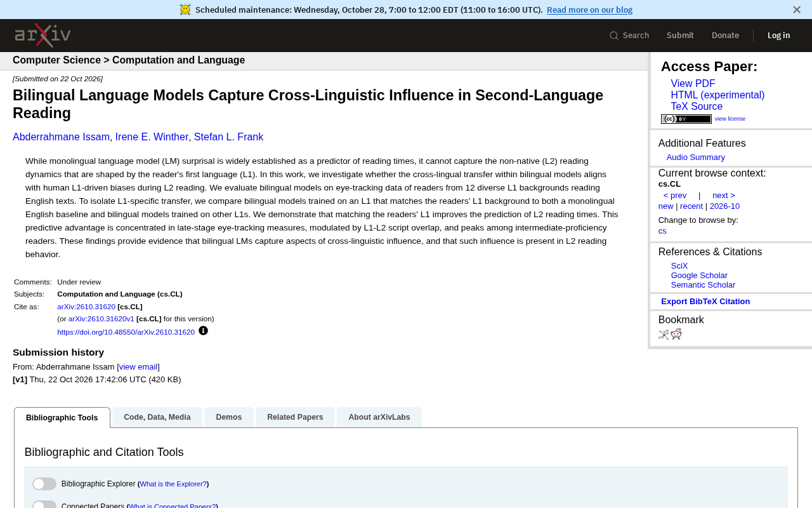Viewport: 812px width, 508px height.
Task: Open author Irene E. Winther's page
Action: 152,137
